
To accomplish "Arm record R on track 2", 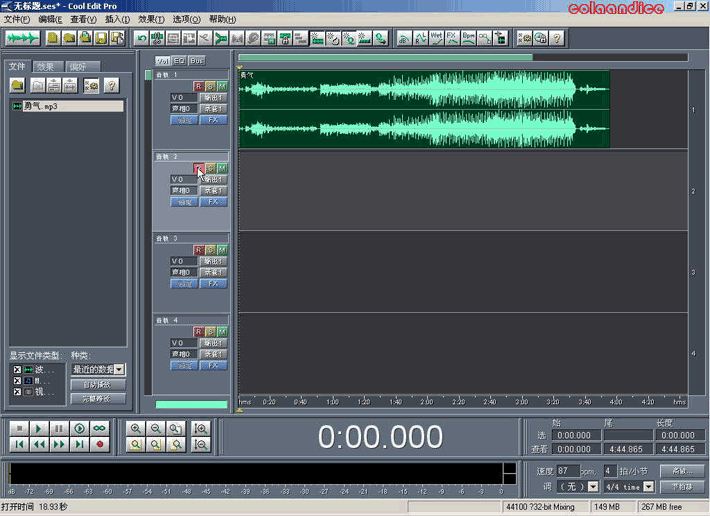I will coord(198,168).
